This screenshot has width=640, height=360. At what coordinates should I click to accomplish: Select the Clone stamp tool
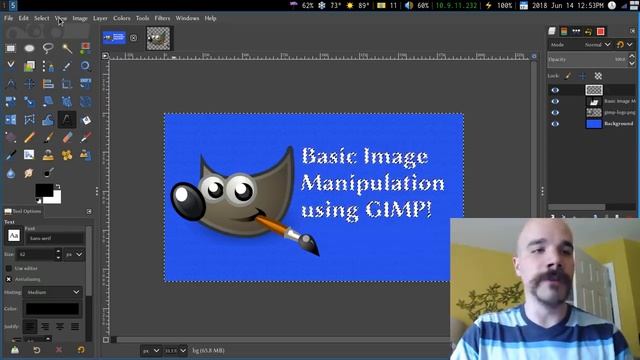tap(48, 155)
